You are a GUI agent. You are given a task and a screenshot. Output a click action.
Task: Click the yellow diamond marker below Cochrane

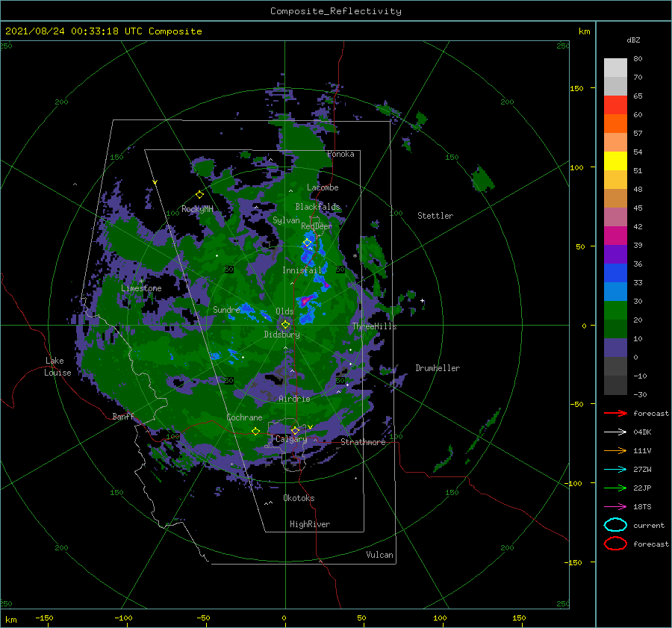tap(256, 432)
